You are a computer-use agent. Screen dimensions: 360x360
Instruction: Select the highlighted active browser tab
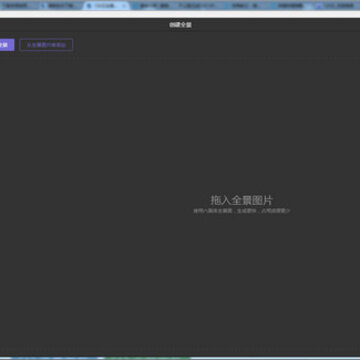point(106,6)
